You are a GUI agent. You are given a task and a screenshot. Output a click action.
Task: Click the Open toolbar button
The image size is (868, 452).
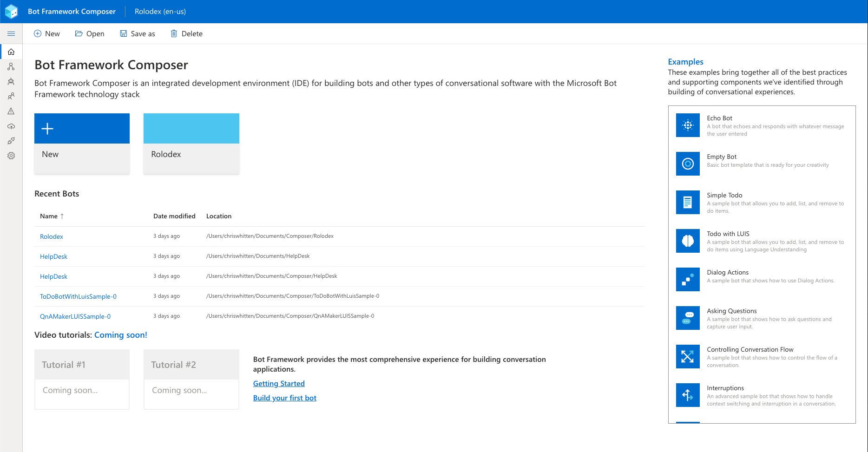tap(90, 33)
